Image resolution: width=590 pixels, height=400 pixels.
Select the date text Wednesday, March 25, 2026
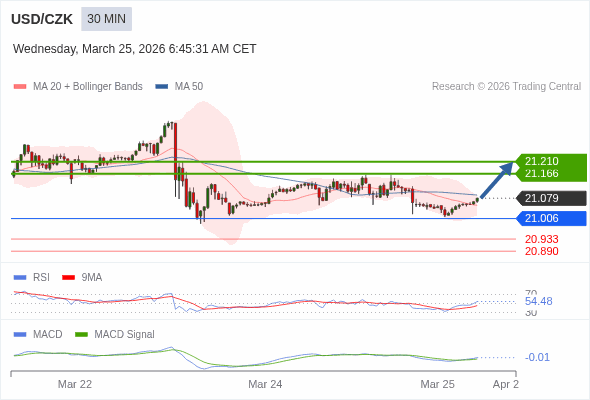click(x=89, y=49)
